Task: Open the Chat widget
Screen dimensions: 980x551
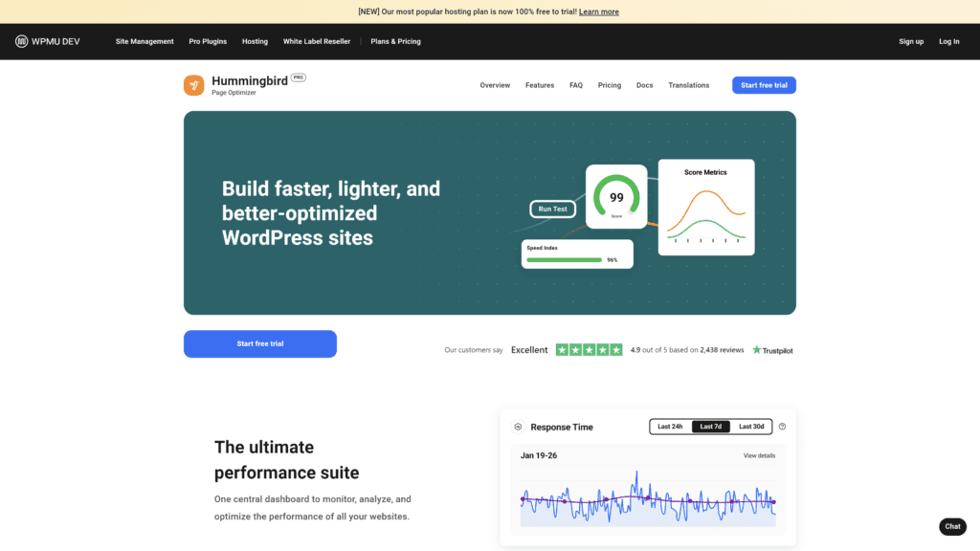Action: click(x=952, y=527)
